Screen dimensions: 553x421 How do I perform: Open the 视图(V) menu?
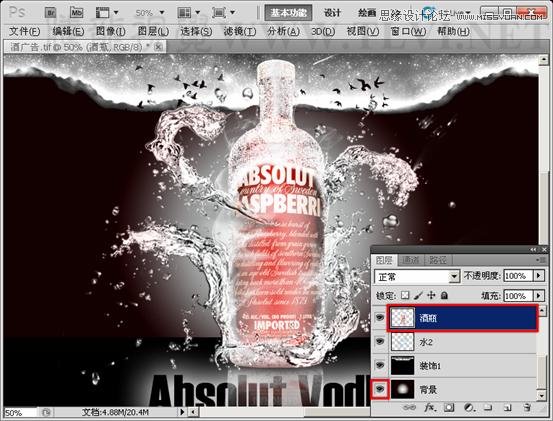(363, 31)
